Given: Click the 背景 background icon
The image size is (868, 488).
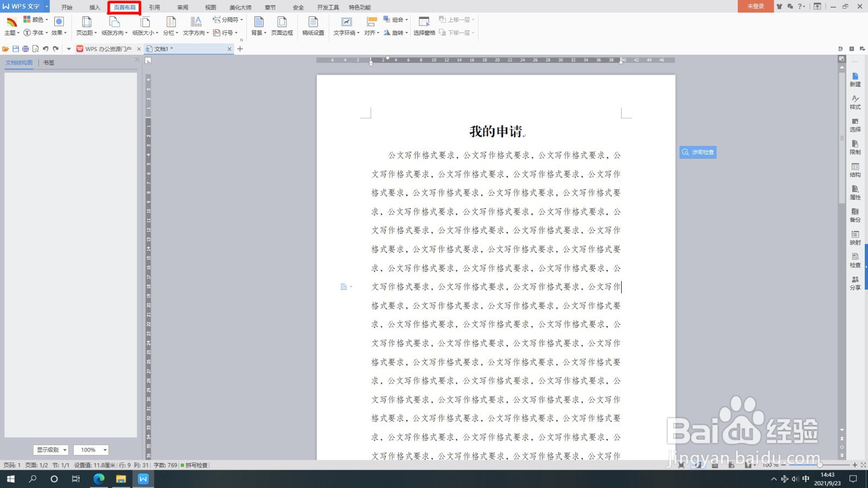Looking at the screenshot, I should pyautogui.click(x=259, y=22).
